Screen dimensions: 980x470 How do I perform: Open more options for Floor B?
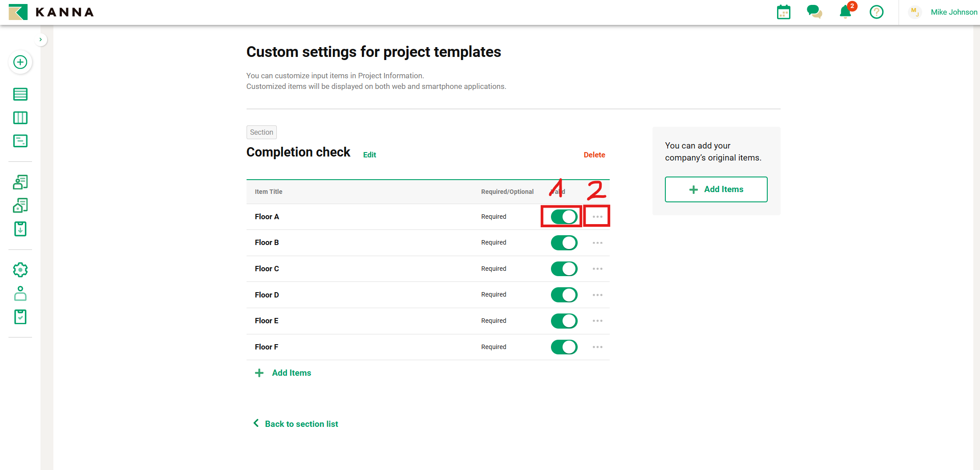coord(597,243)
